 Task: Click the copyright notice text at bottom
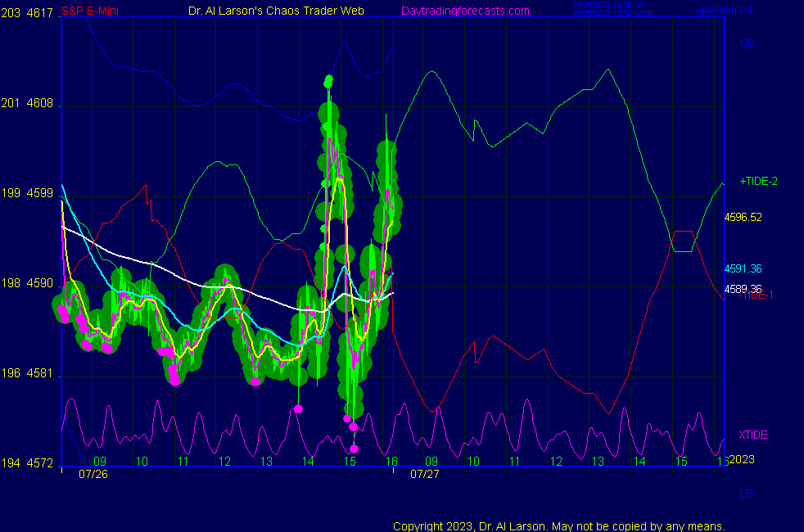tap(559, 525)
